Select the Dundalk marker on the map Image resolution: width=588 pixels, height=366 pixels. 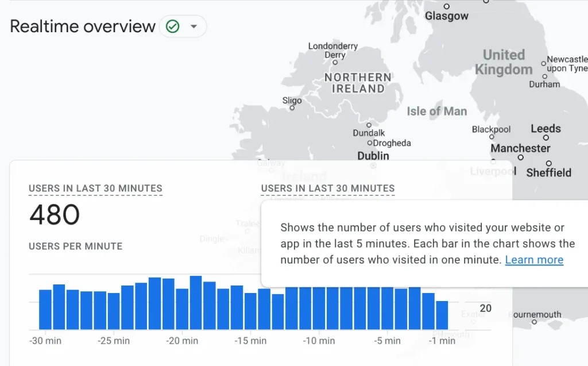(x=369, y=125)
